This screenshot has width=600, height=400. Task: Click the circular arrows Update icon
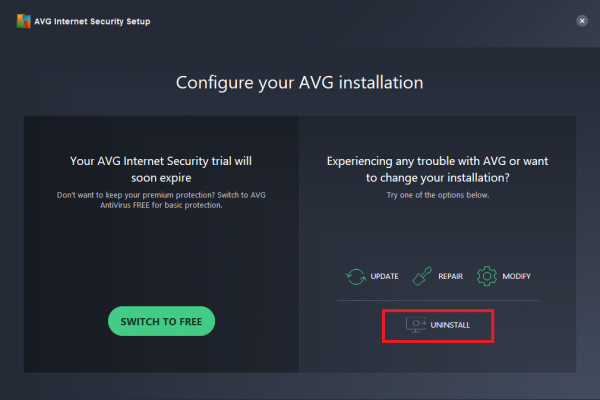(354, 276)
